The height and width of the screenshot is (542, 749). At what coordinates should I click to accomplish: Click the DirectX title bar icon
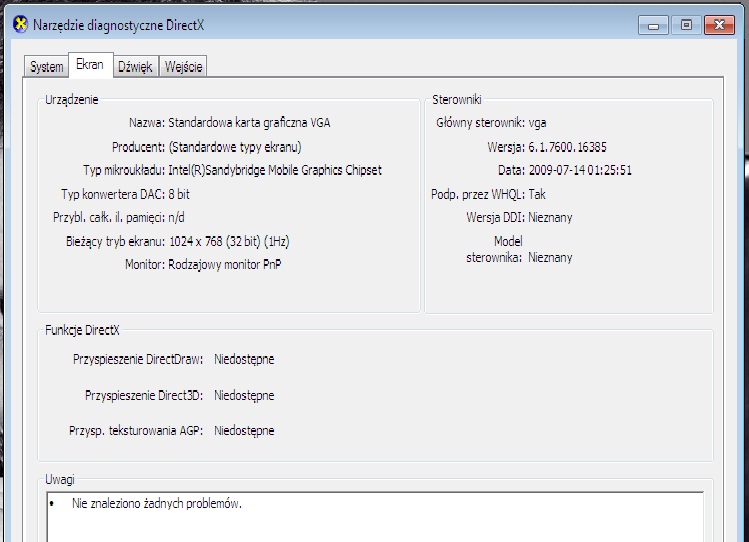[21, 24]
